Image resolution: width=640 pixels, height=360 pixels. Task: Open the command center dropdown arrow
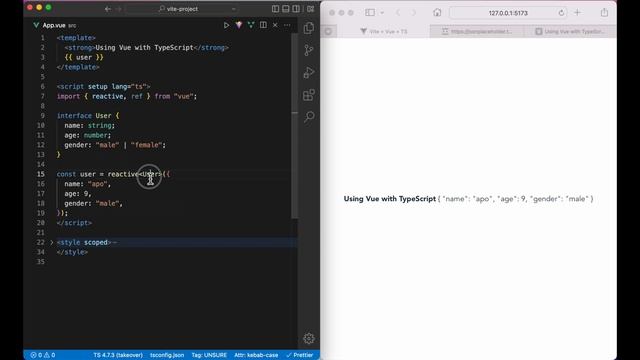click(x=233, y=9)
